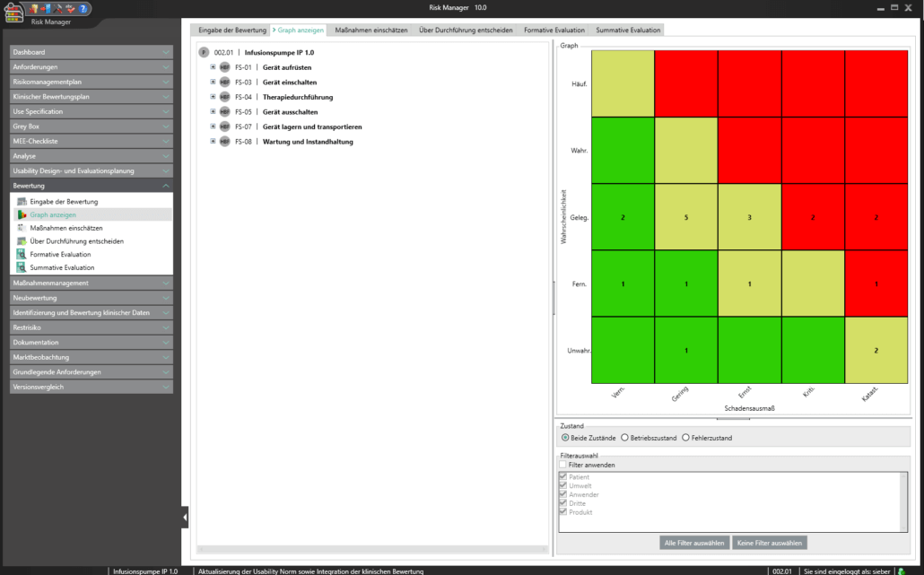Click the blue help question mark icon
The width and height of the screenshot is (924, 575).
coord(84,9)
